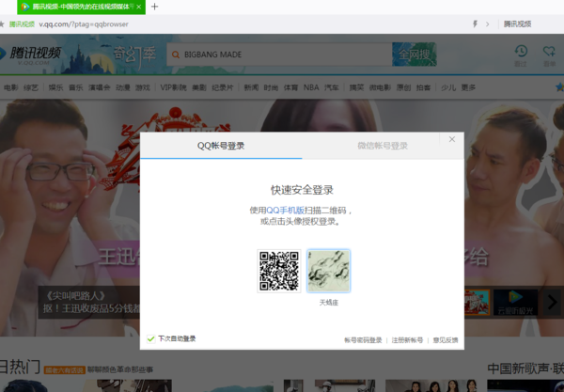The height and width of the screenshot is (392, 564).
Task: Open the watchlist heart icon
Action: pyautogui.click(x=549, y=51)
